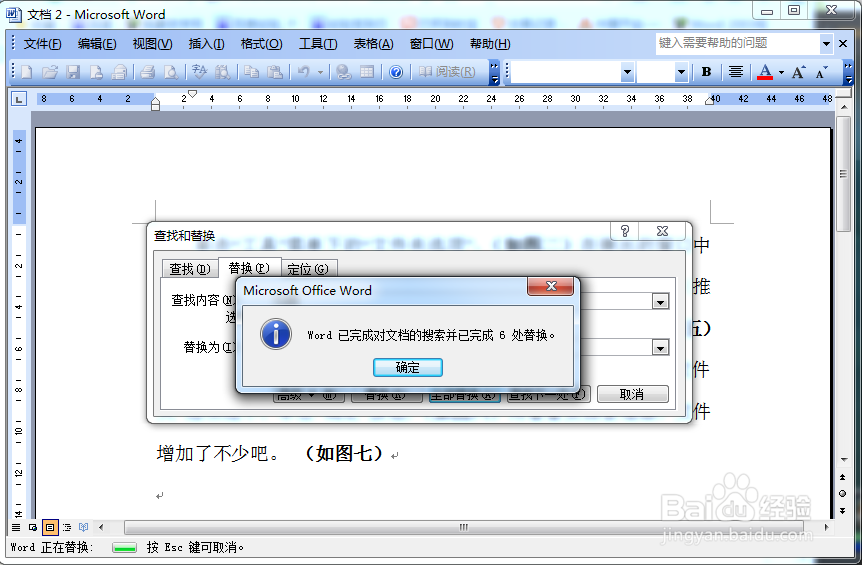Screen dimensions: 862x565
Task: Click the Copy toolbar icon
Action: coord(251,72)
